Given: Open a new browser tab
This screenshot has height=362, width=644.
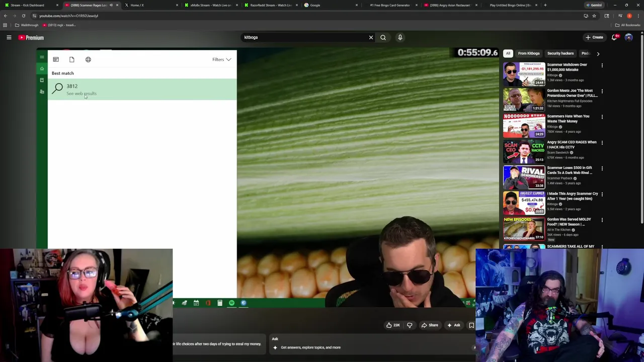Looking at the screenshot, I should [545, 5].
